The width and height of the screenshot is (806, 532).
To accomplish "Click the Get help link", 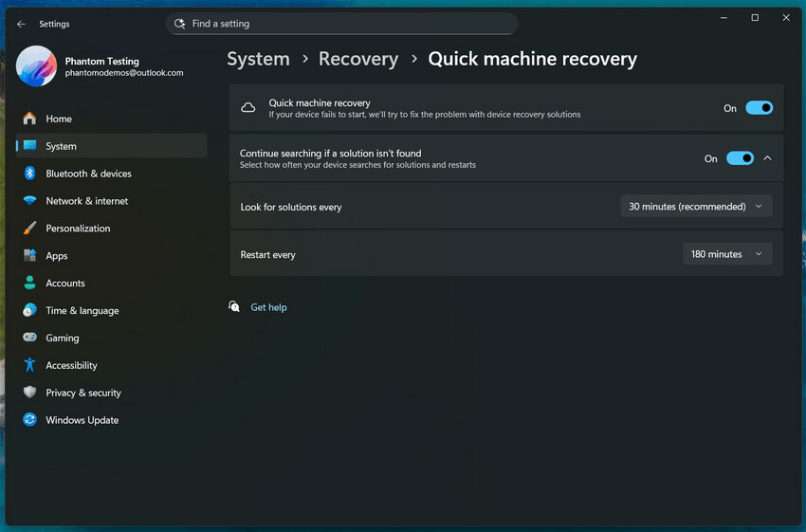I will pos(268,307).
